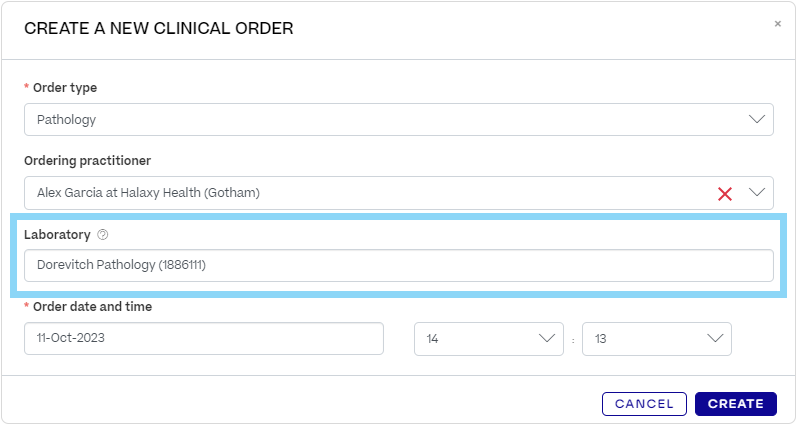Screen dimensions: 798x426
Task: Click the Dorevitch Pathology laboratory field
Action: 398,265
